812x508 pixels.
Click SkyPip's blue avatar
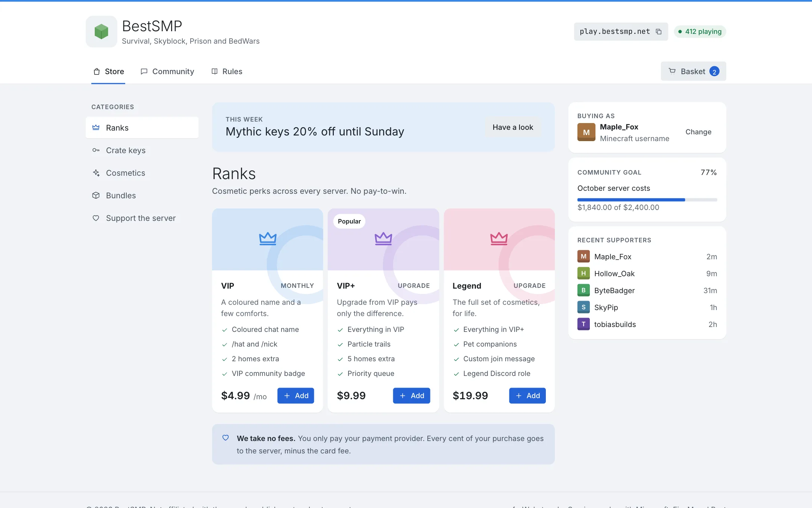pos(583,307)
